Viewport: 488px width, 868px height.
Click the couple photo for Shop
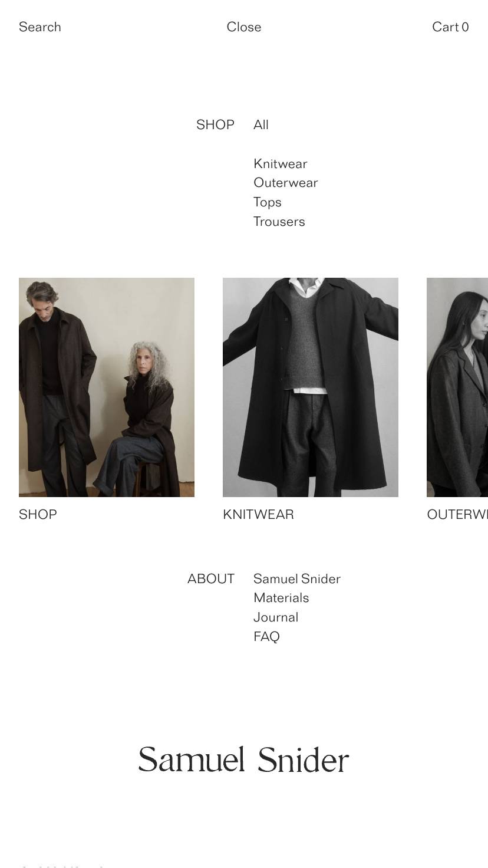(107, 387)
